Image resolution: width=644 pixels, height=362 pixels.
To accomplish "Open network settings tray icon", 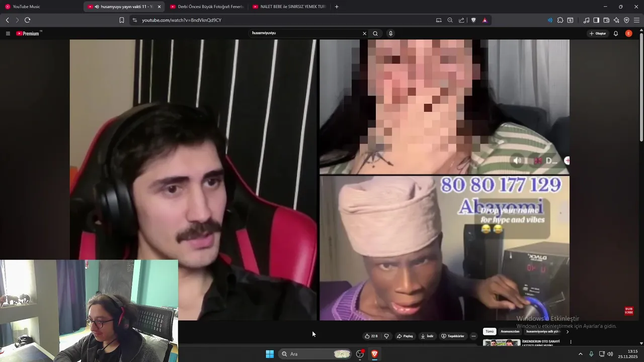I will point(602,354).
